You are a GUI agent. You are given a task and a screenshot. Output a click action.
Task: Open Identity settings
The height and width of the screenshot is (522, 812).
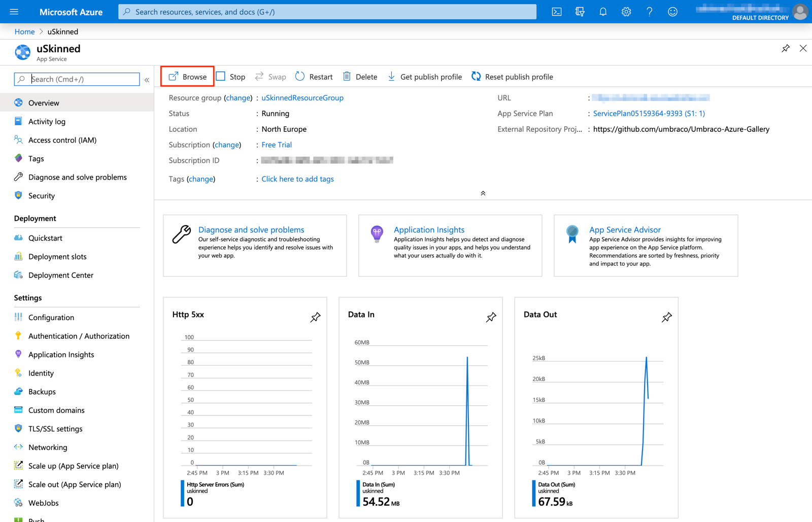tap(77, 373)
